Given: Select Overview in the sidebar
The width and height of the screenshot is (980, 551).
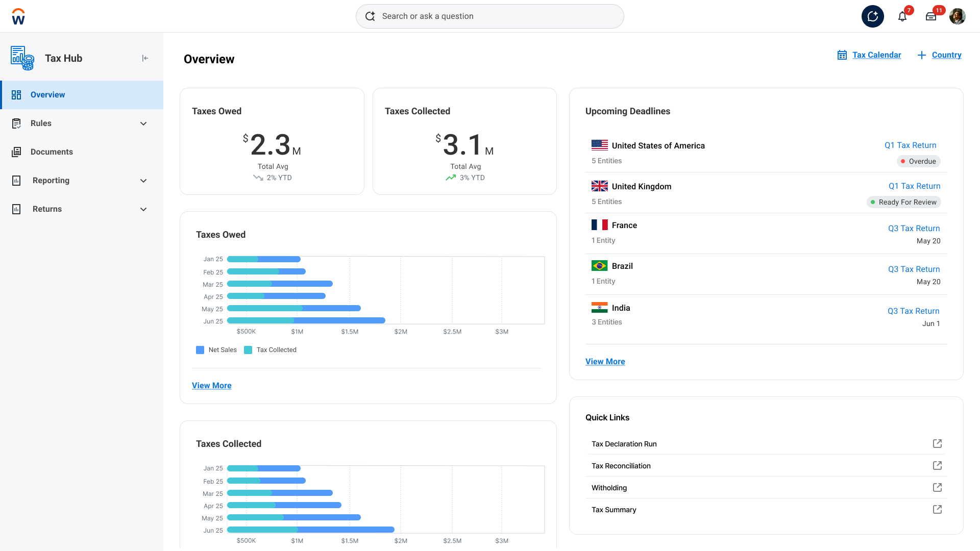Looking at the screenshot, I should (x=47, y=95).
